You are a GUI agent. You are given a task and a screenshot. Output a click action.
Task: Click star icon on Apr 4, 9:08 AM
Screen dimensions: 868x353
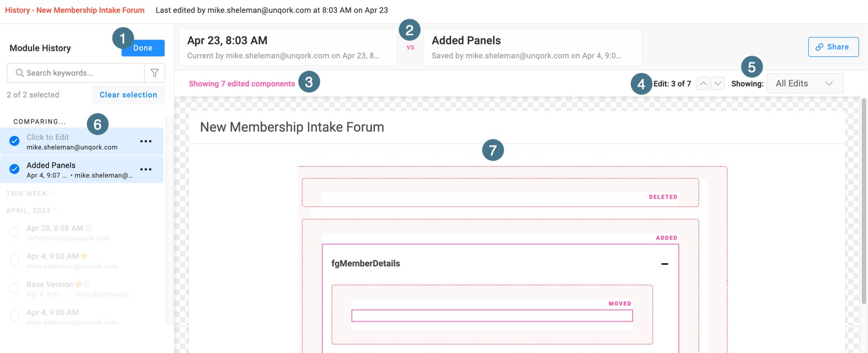[x=84, y=256]
